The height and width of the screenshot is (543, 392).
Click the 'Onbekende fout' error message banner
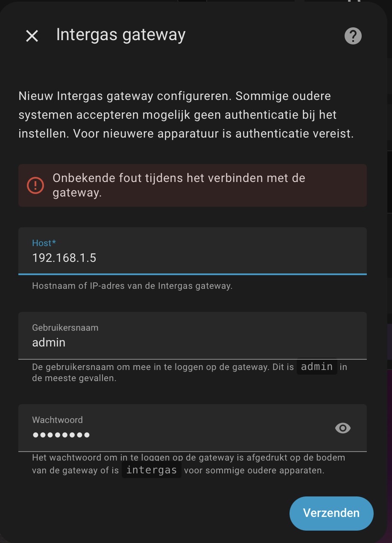tap(193, 185)
